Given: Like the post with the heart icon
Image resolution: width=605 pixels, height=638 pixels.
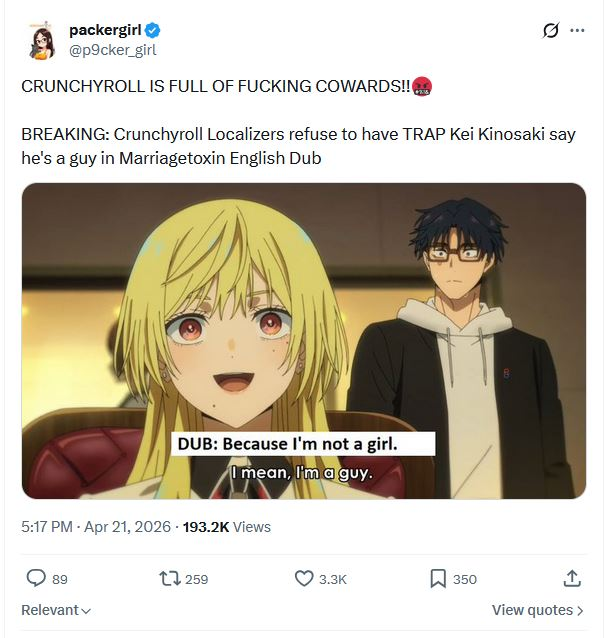Looking at the screenshot, I should tap(304, 579).
